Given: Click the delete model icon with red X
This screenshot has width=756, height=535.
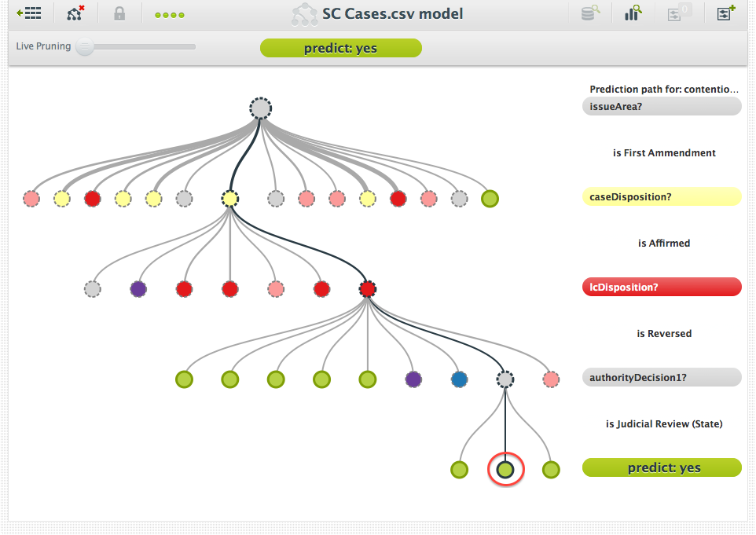Looking at the screenshot, I should (75, 13).
